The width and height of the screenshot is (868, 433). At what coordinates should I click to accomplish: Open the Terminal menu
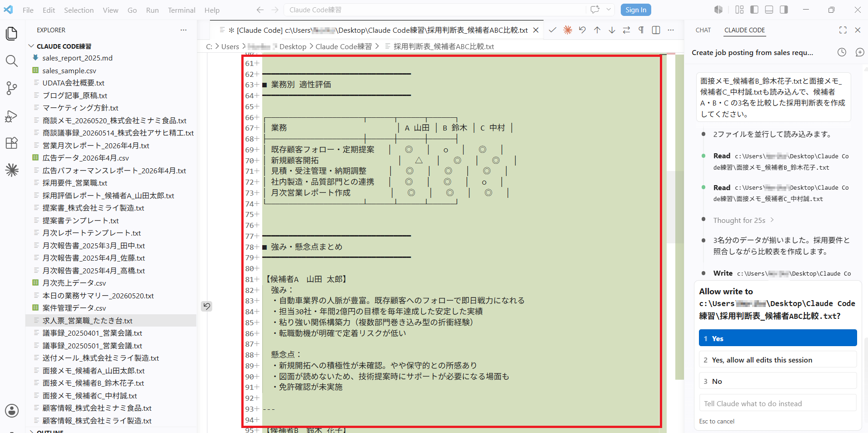click(x=181, y=10)
